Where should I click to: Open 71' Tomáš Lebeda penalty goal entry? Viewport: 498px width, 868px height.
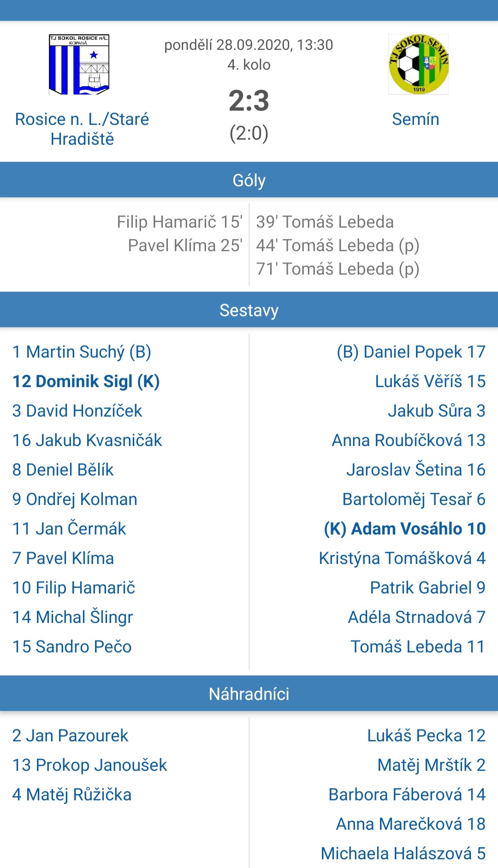(x=338, y=269)
